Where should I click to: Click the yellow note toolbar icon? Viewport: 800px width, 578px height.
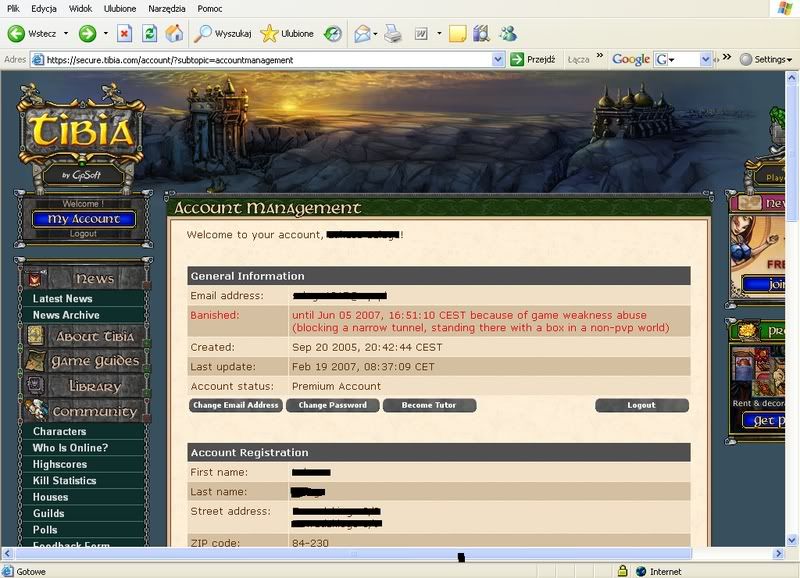457,34
